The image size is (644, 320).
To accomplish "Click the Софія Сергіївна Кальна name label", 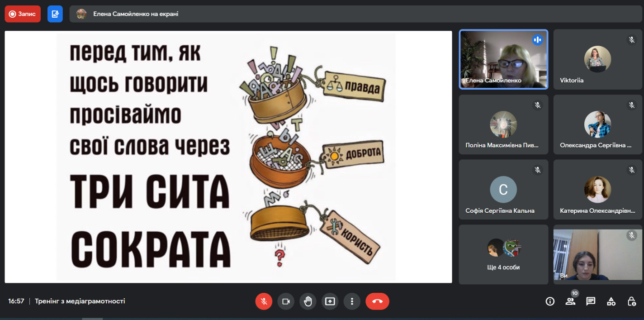I will click(500, 210).
